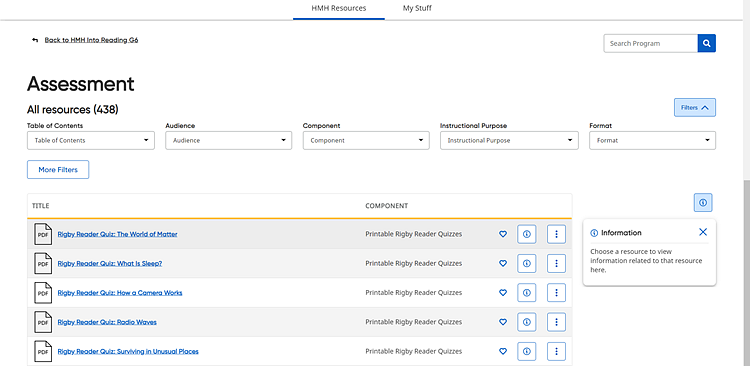Favorite Rigby Reader Quiz: What Is Sleep?
750x366 pixels.
pos(503,263)
